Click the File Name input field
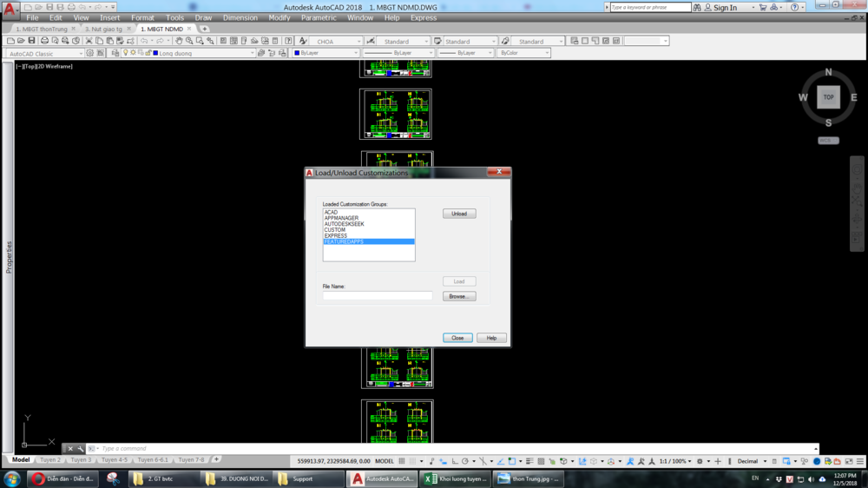The height and width of the screenshot is (488, 868). [378, 296]
